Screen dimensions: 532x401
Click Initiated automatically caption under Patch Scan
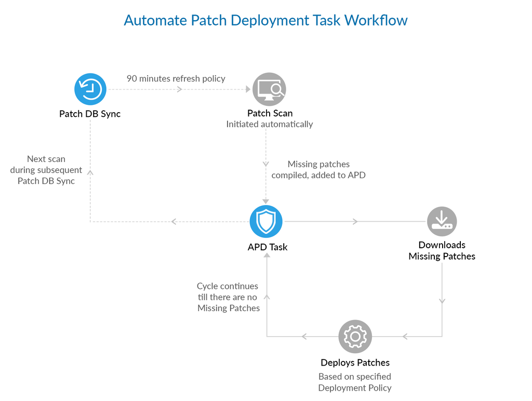tap(269, 124)
